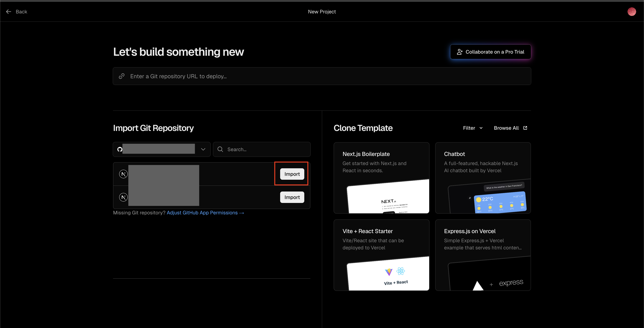
Task: Open the Filter dropdown
Action: (472, 128)
